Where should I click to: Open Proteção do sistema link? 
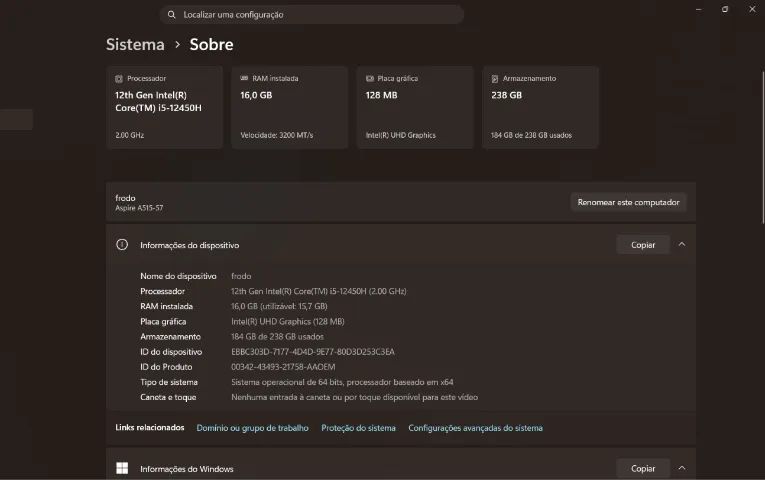(358, 428)
